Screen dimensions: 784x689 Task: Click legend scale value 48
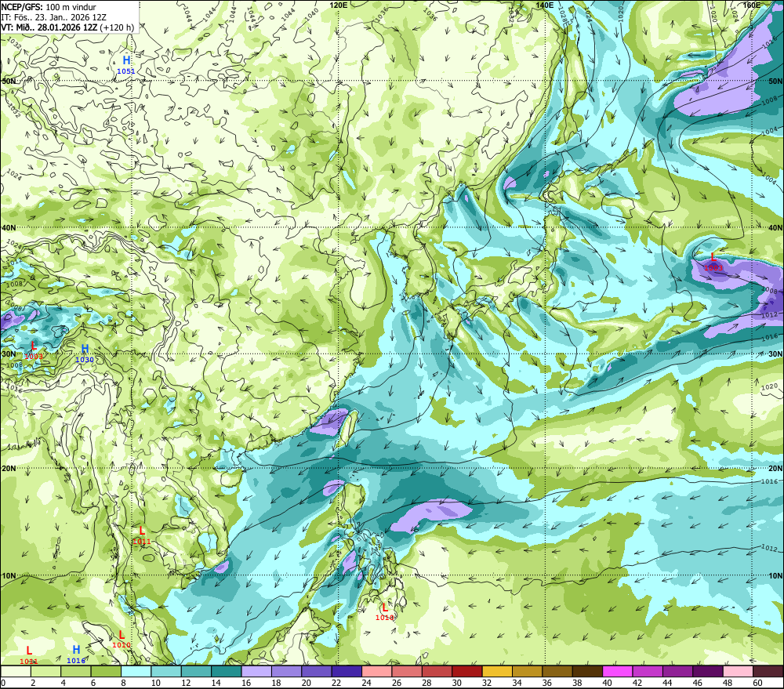[728, 683]
